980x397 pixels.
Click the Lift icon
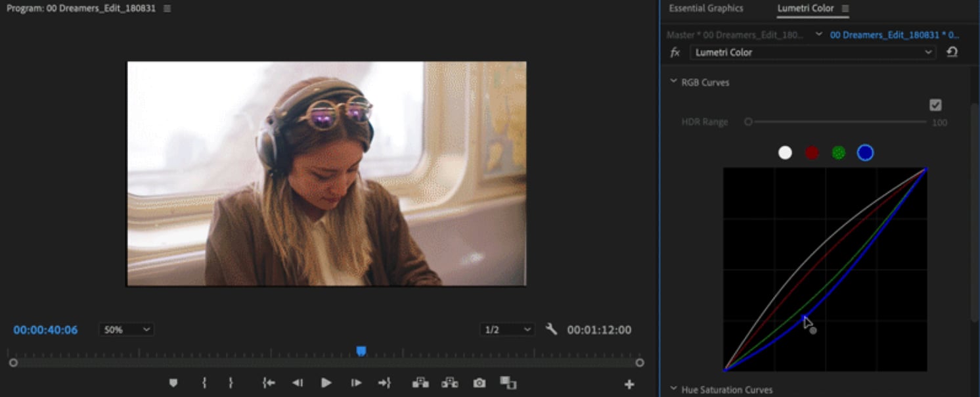(x=421, y=383)
